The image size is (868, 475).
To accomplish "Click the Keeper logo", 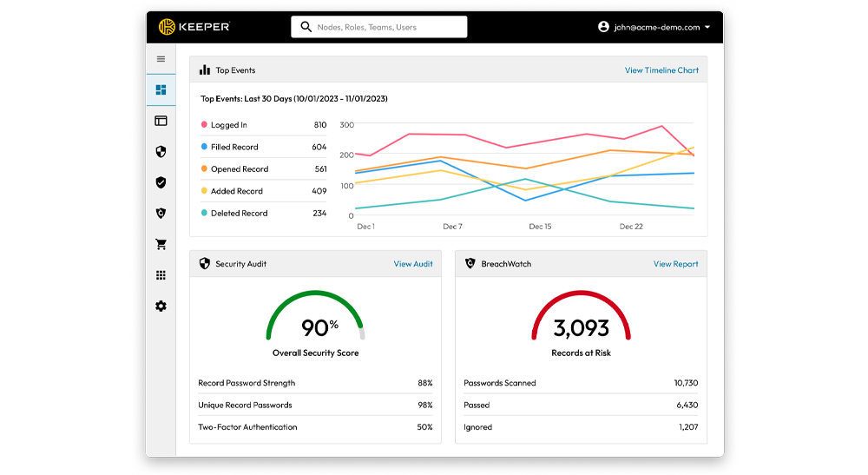I will pyautogui.click(x=194, y=27).
